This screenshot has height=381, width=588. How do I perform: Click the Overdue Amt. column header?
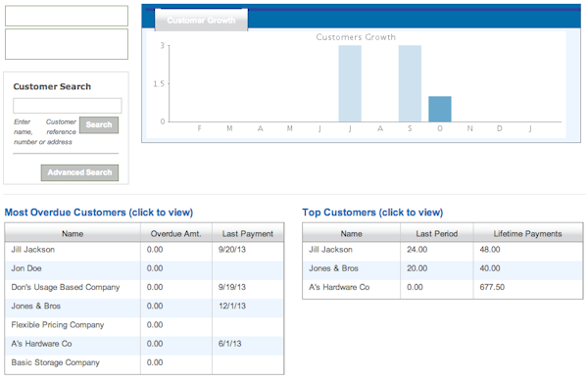click(x=176, y=234)
